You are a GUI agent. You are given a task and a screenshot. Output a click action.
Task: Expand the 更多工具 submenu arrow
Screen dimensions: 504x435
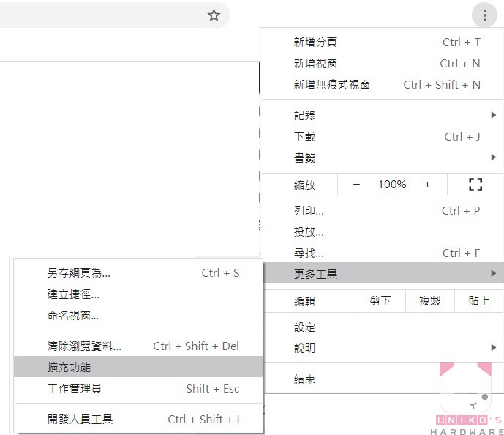[493, 273]
